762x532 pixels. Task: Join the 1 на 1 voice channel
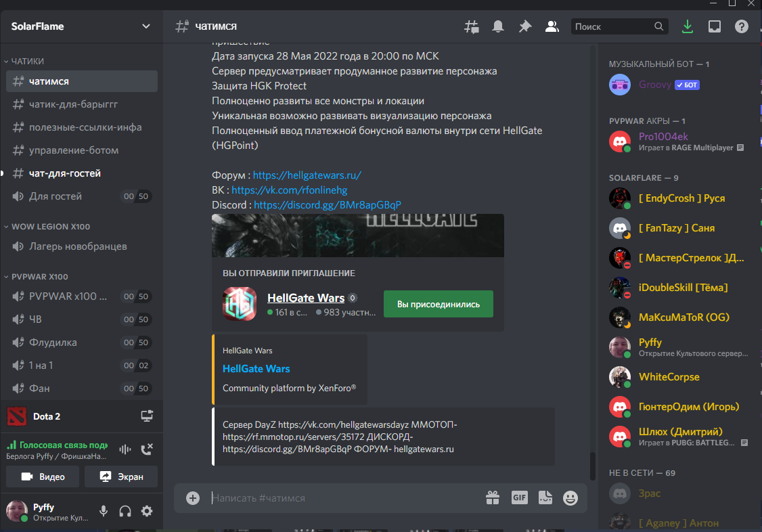(x=82, y=365)
